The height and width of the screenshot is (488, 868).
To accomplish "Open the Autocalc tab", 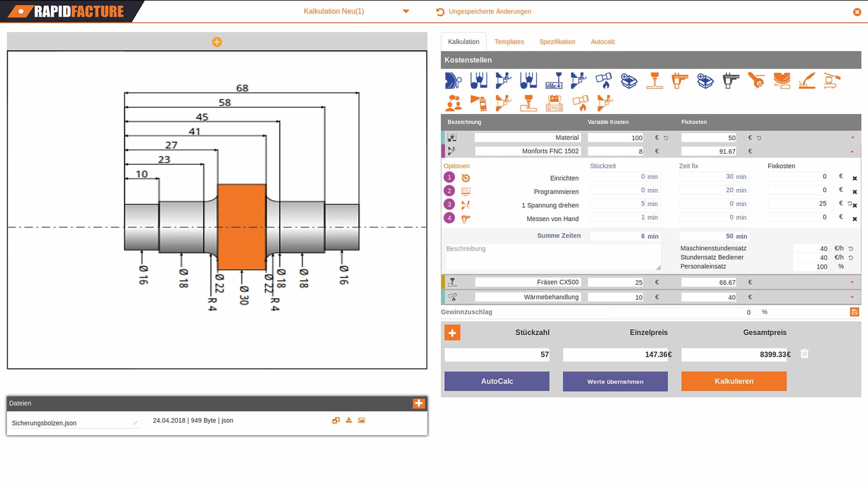I will tap(603, 42).
